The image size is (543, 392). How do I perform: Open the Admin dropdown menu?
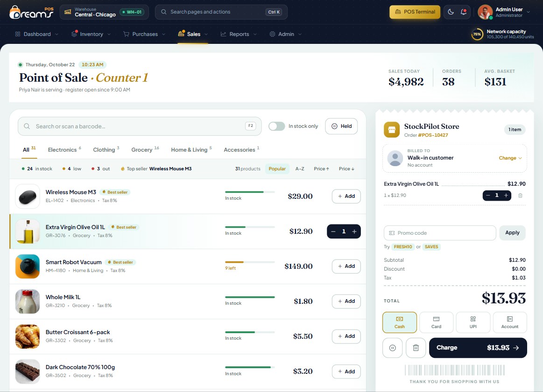coord(286,34)
